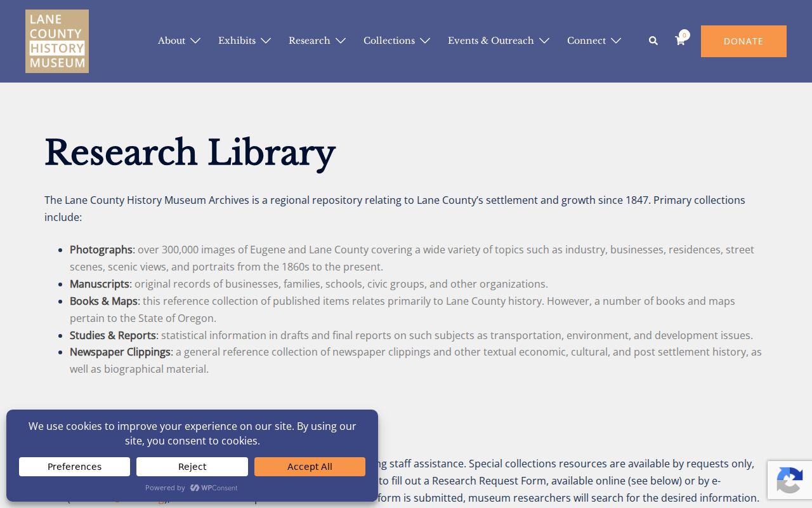Open the shopping cart icon
The image size is (812, 508).
tap(680, 41)
